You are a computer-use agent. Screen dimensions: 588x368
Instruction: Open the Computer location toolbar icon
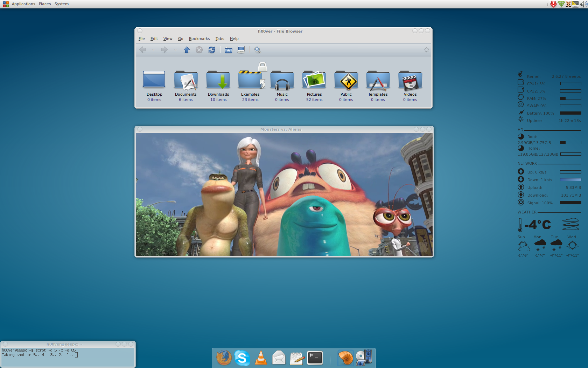241,50
